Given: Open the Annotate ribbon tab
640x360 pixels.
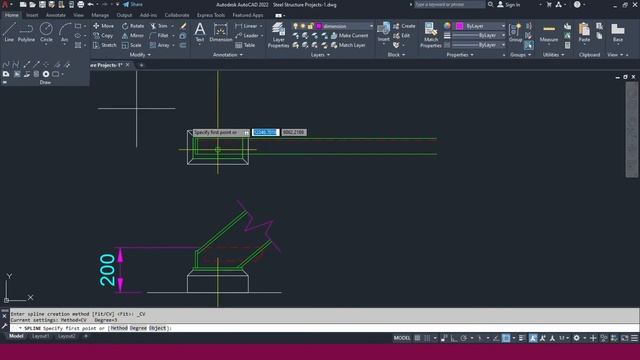Looking at the screenshot, I should coord(56,15).
